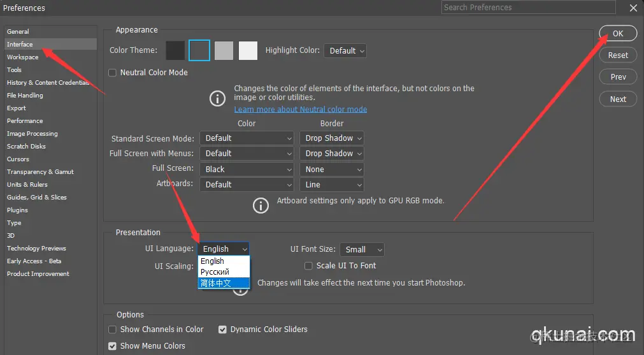Screen dimensions: 644x355
Task: Select the medium gray color theme swatch
Action: click(x=224, y=50)
